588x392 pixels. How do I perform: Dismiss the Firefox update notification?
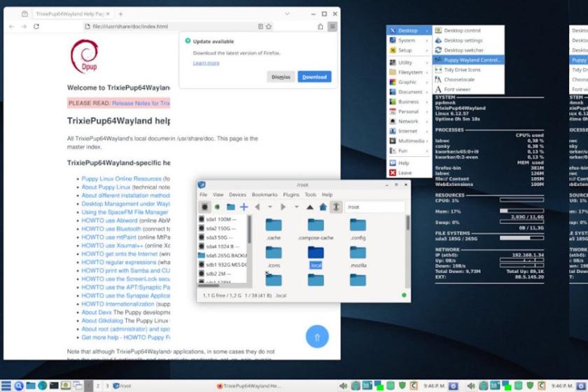pos(281,77)
